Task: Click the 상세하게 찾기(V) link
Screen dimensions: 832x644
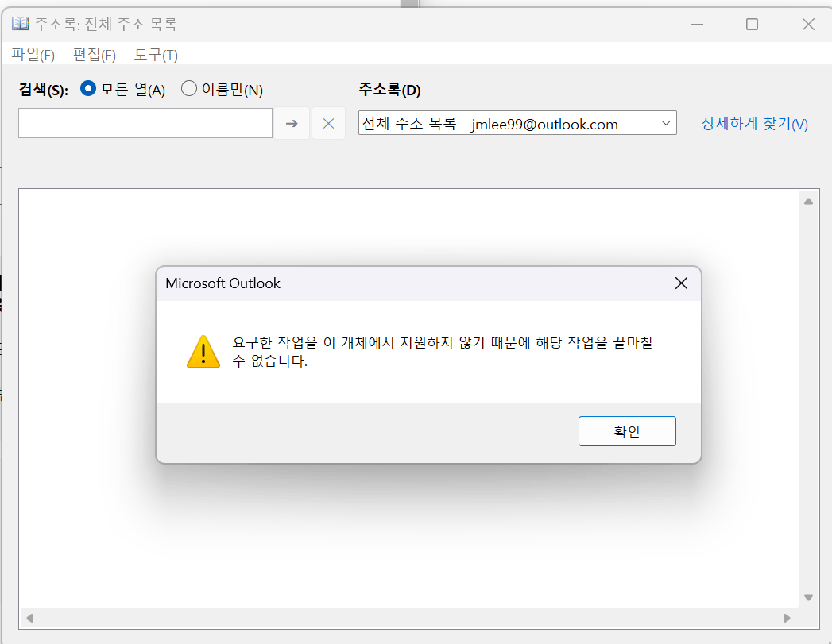Action: coord(755,124)
